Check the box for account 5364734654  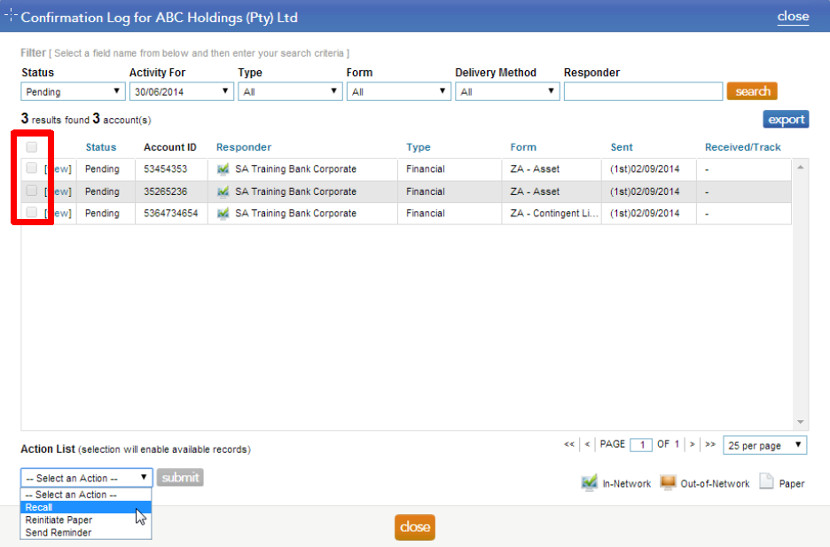(x=32, y=212)
